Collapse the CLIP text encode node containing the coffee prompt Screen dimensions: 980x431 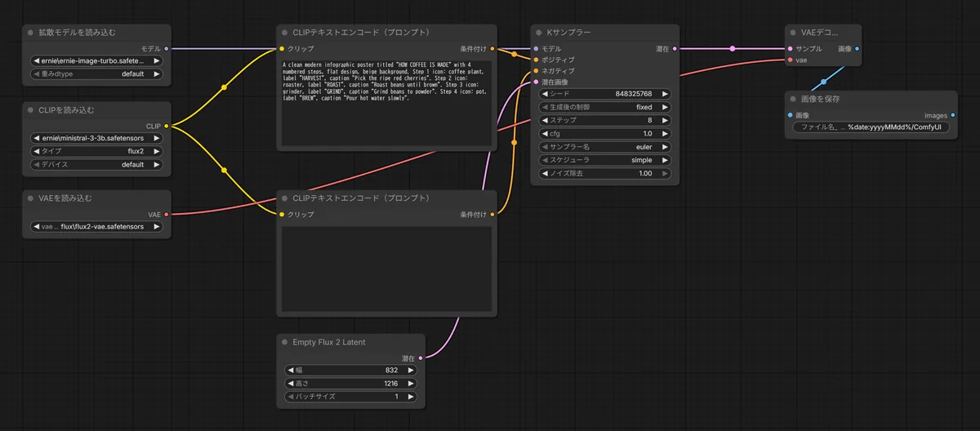click(x=284, y=33)
